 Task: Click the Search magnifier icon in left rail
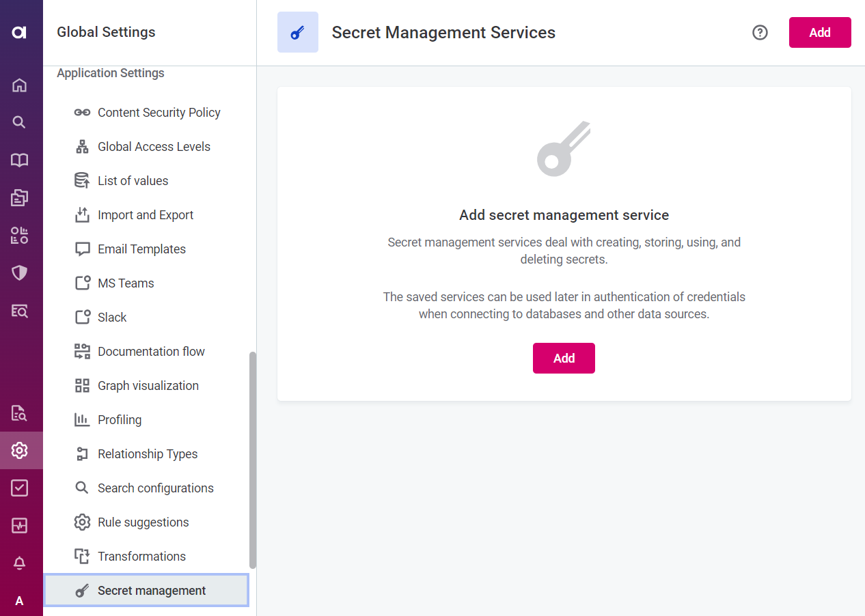(20, 122)
